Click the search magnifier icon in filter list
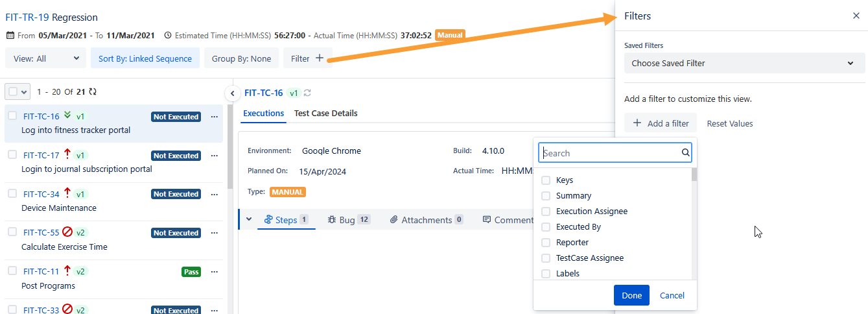The image size is (868, 314). coord(685,153)
